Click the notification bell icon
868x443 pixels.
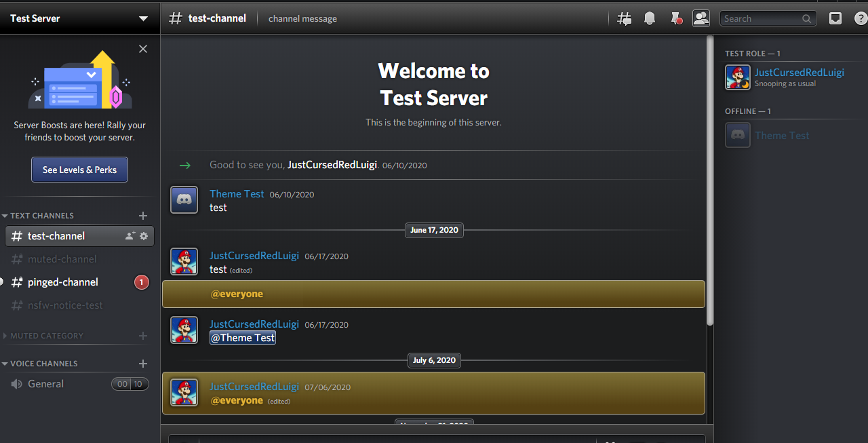coord(650,19)
